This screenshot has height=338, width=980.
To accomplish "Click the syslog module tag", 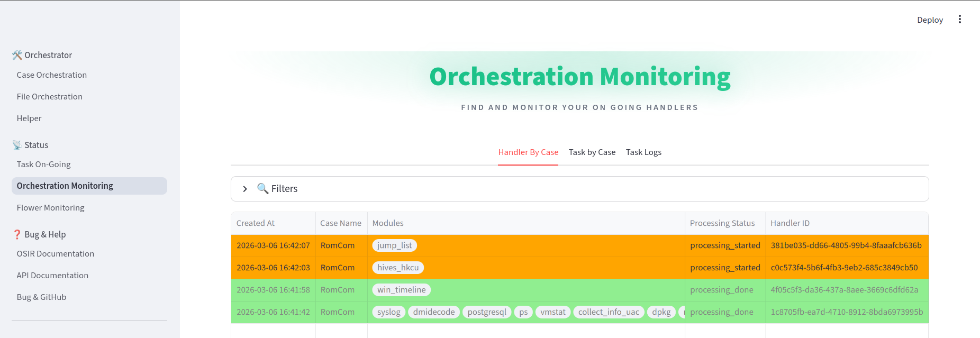I will tap(389, 312).
